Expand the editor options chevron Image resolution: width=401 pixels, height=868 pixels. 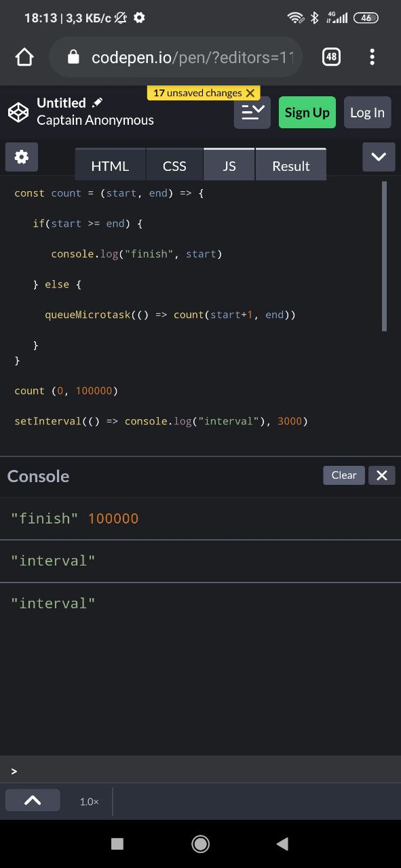tap(379, 157)
